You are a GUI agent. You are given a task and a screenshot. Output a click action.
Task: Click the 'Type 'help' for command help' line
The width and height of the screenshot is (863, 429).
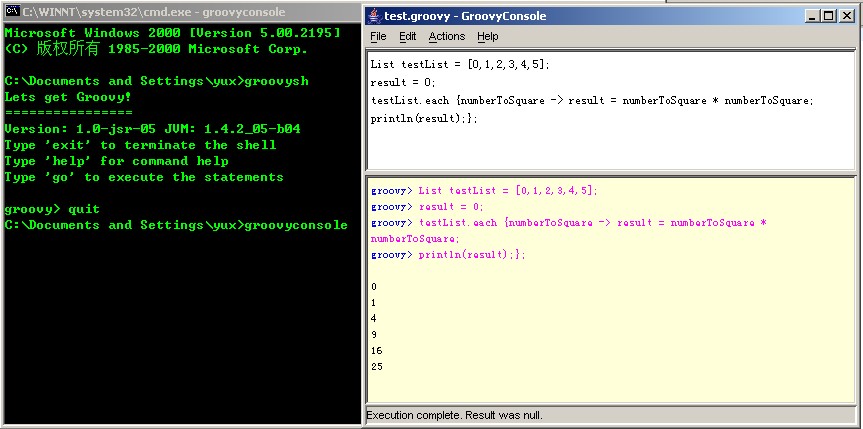pyautogui.click(x=116, y=161)
